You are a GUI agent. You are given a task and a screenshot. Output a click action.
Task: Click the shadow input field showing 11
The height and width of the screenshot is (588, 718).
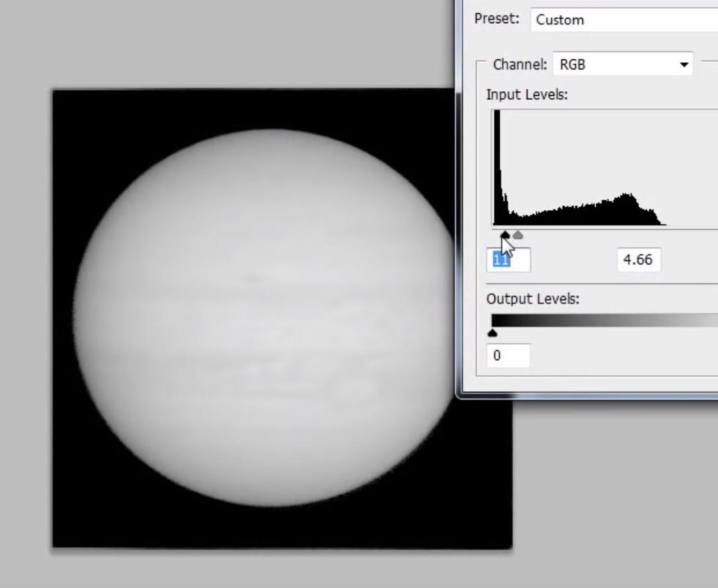[x=508, y=260]
